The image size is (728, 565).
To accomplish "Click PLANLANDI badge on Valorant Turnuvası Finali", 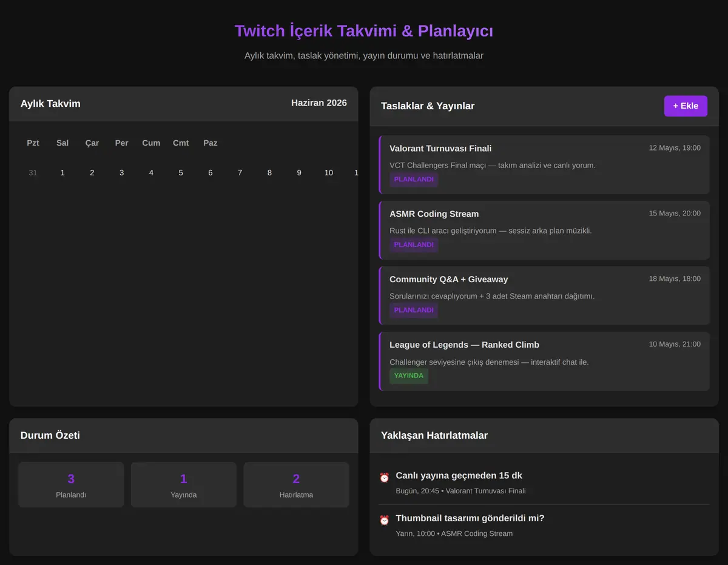I will click(414, 180).
